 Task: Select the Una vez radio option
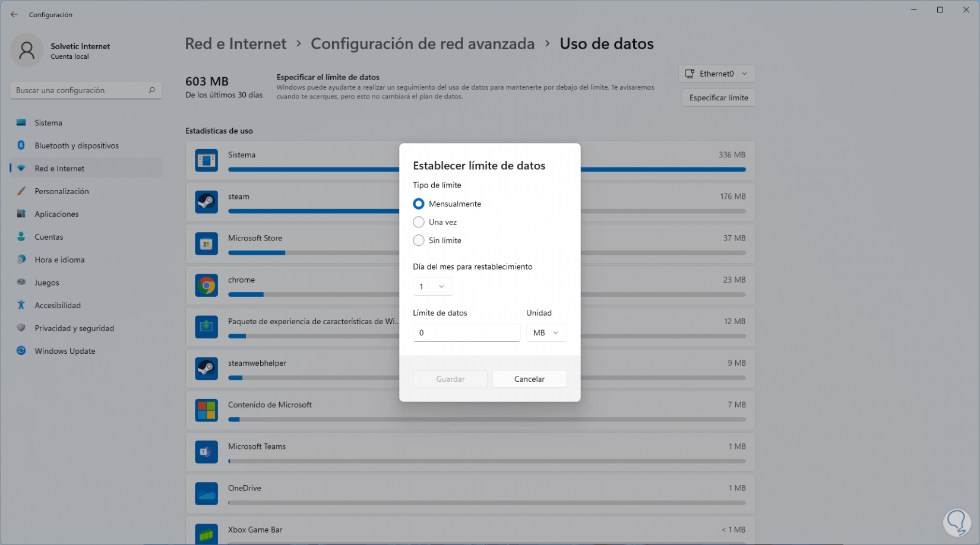tap(419, 222)
